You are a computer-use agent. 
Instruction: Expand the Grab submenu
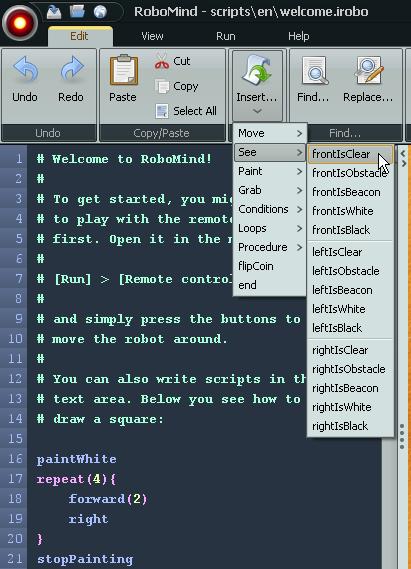(270, 190)
